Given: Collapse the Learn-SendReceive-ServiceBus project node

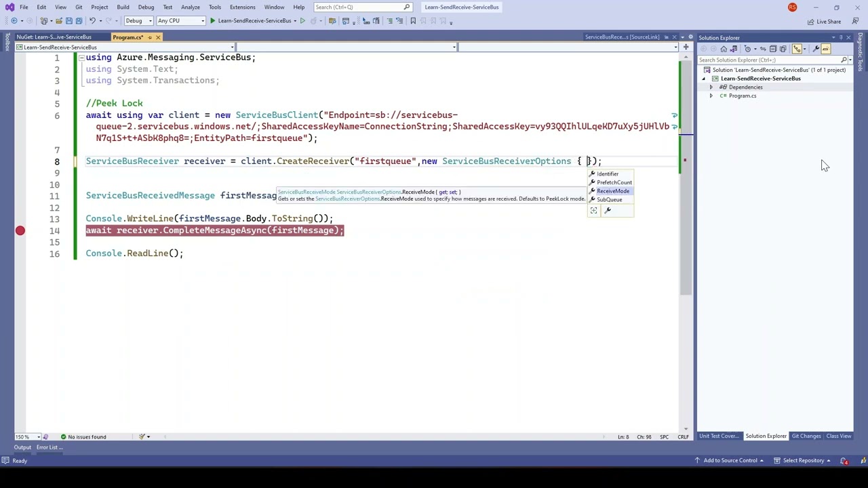Looking at the screenshot, I should click(x=703, y=79).
